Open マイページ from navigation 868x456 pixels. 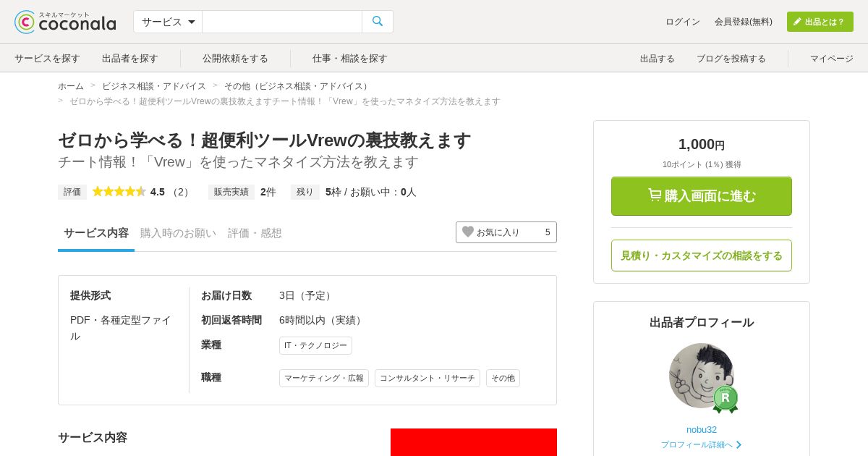tap(832, 59)
